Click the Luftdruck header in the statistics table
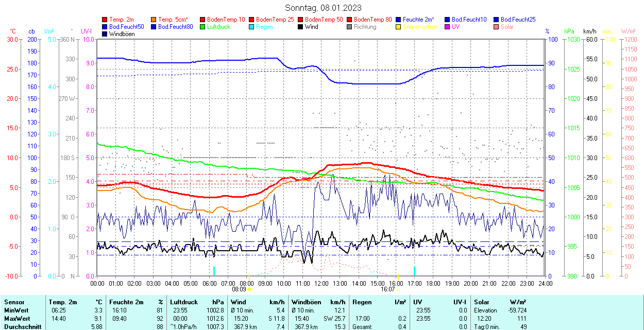Screen dimensions: 644x330 coord(183,302)
